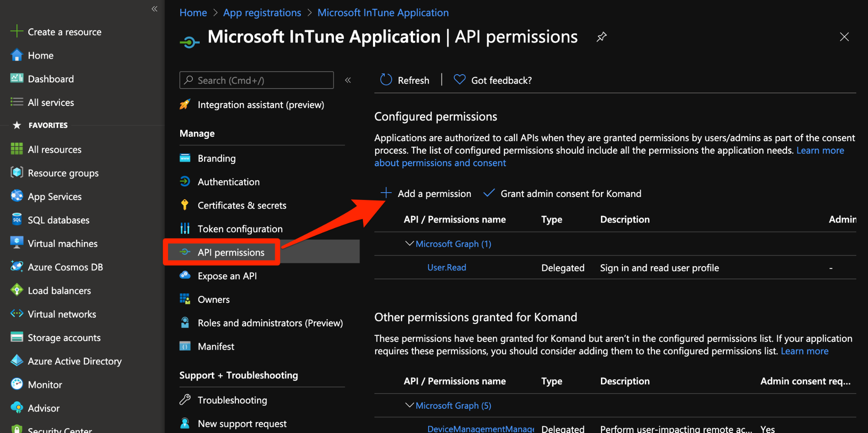Screen dimensions: 868x433
Task: Click the Load balancers icon
Action: 17,290
